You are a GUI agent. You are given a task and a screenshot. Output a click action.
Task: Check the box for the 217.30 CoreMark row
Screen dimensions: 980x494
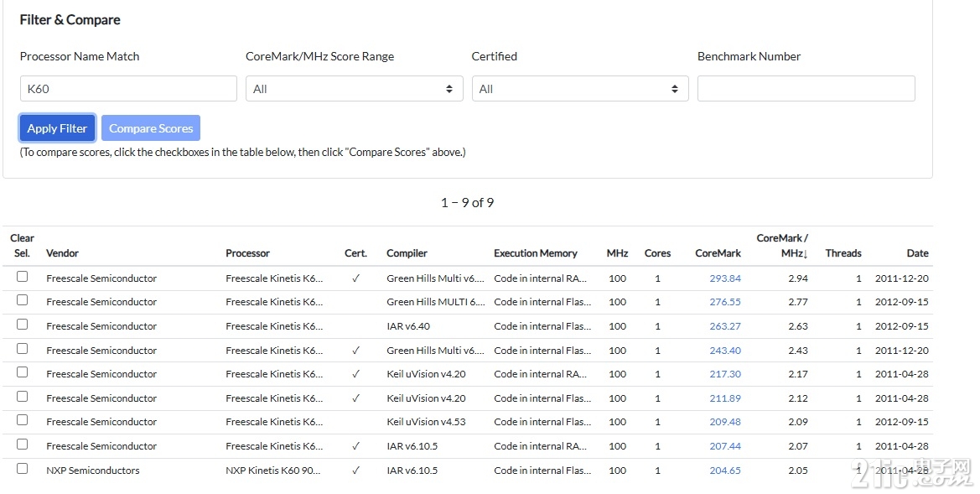click(23, 372)
